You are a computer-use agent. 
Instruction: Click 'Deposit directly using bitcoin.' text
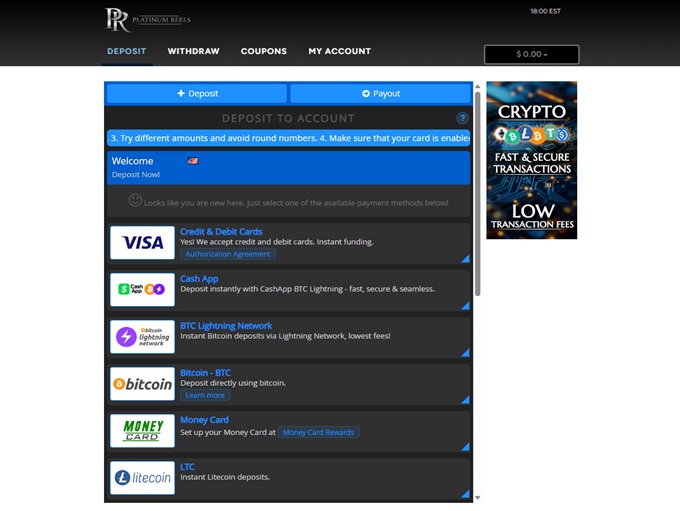tap(233, 383)
